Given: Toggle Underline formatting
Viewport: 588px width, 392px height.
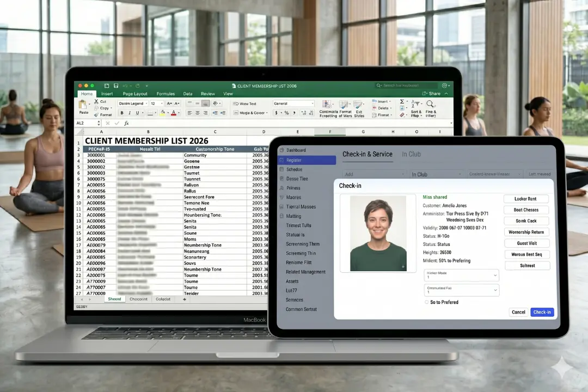Looking at the screenshot, I should (x=137, y=113).
